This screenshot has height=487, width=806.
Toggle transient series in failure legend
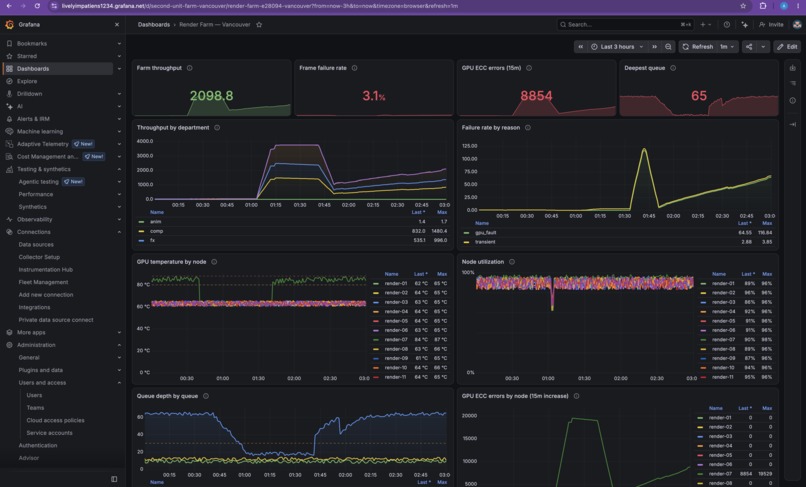485,242
